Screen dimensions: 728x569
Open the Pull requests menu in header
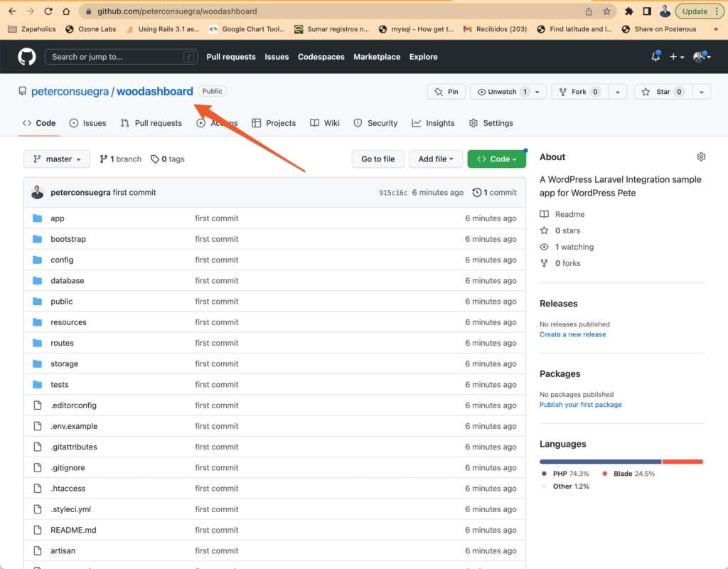(x=230, y=57)
